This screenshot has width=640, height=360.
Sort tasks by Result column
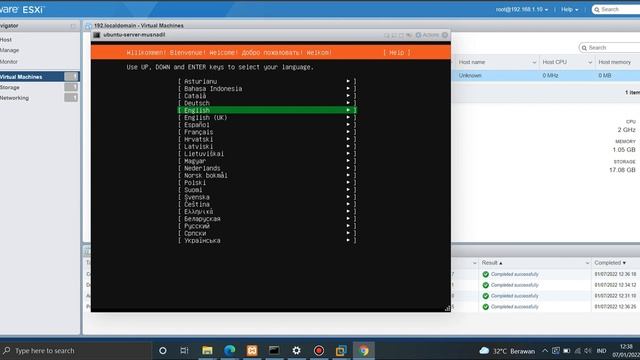coord(492,263)
